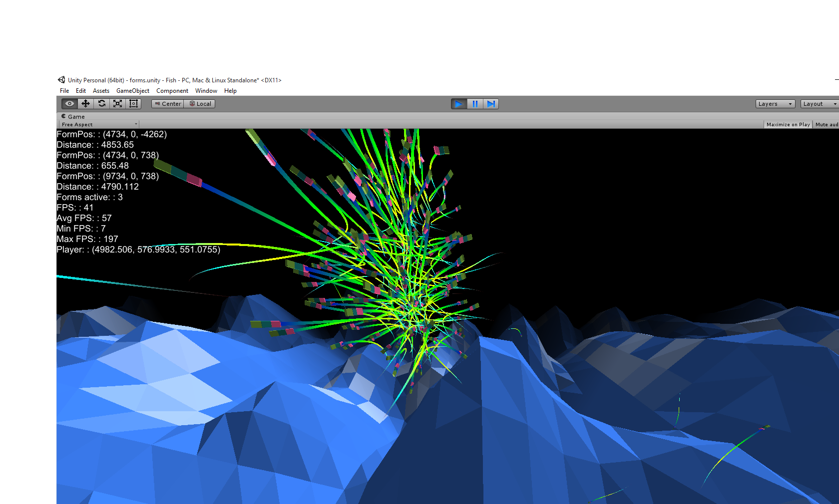
Task: Toggle Local coordinate space button
Action: (x=200, y=104)
